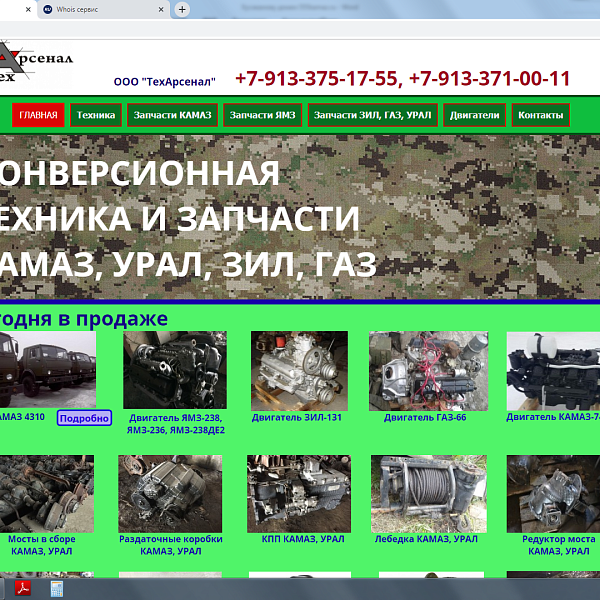Follow the Лебедка КАМАЗ, УРАЛ link
Screen dimensions: 600x600
coord(426,539)
